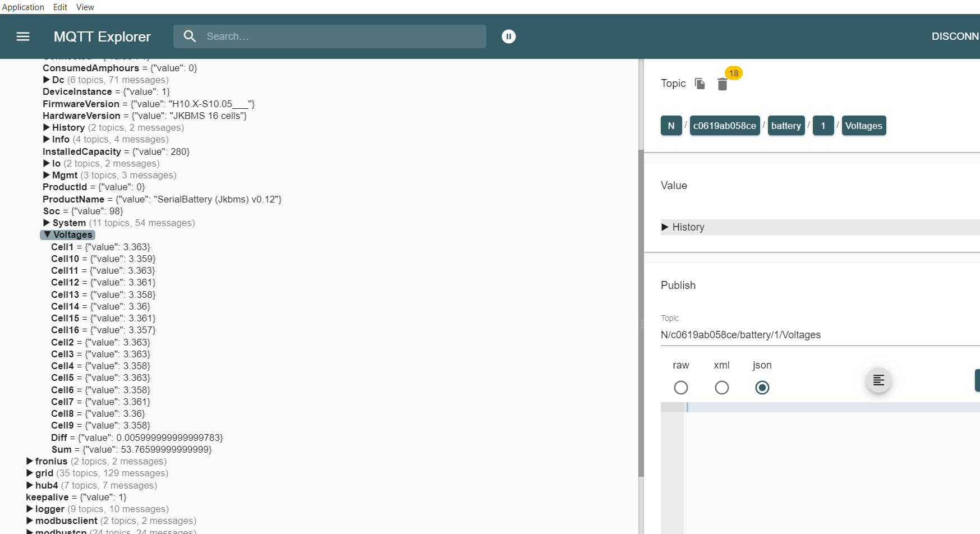Select the Cell16 voltage row
The height and width of the screenshot is (534, 980).
click(x=103, y=330)
